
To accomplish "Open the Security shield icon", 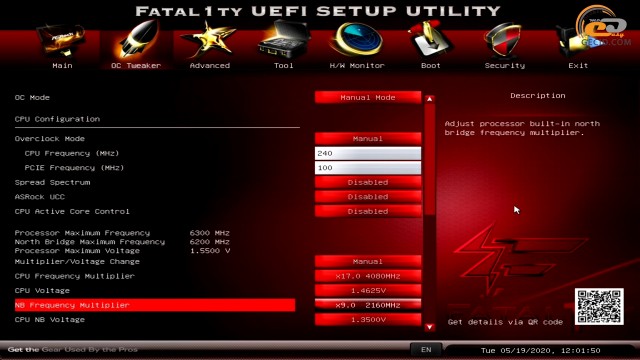I will [x=504, y=41].
